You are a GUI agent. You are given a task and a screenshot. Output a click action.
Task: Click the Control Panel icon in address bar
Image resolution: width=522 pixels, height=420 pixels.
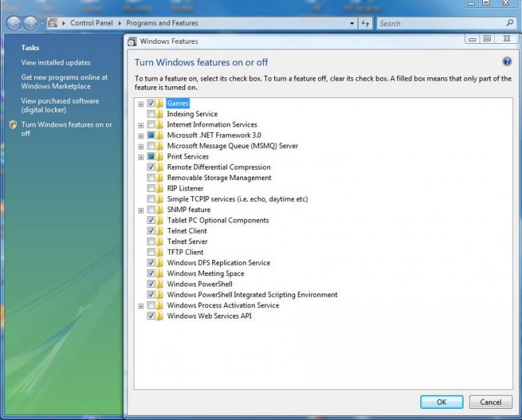pyautogui.click(x=53, y=23)
